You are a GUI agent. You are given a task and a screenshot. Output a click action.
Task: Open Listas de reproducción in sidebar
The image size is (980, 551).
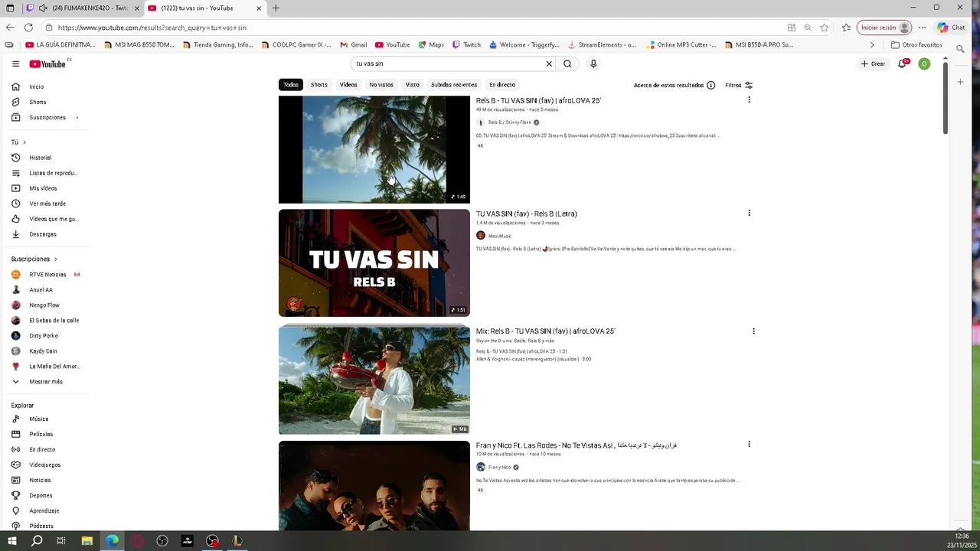[x=44, y=173]
